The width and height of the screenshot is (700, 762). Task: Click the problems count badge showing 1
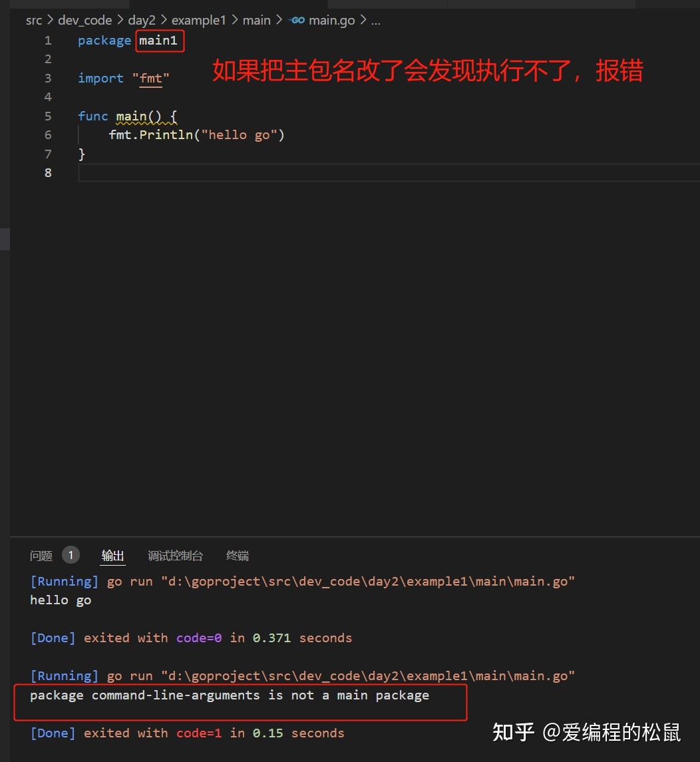tap(71, 554)
